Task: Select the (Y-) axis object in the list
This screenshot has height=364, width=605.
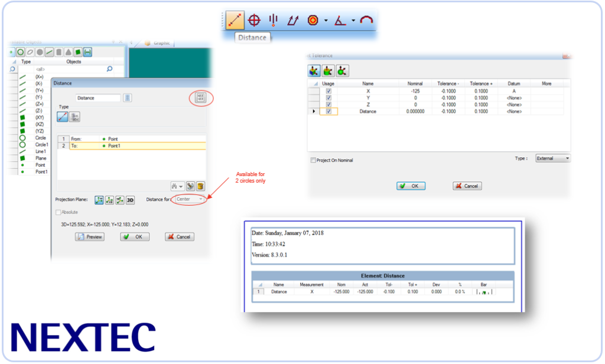Action: point(40,97)
